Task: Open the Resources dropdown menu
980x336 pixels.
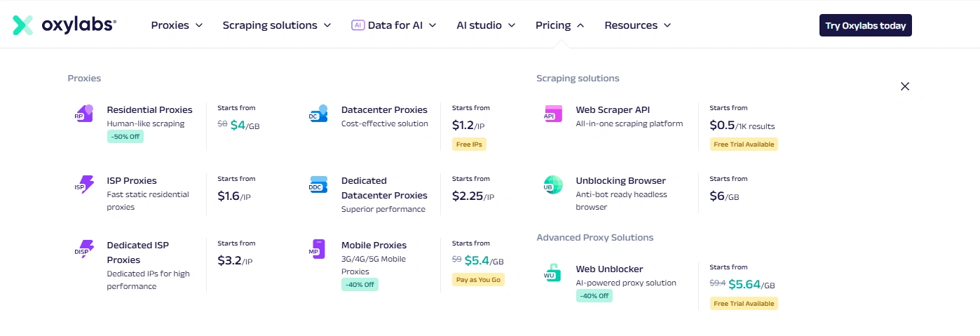Action: tap(637, 25)
